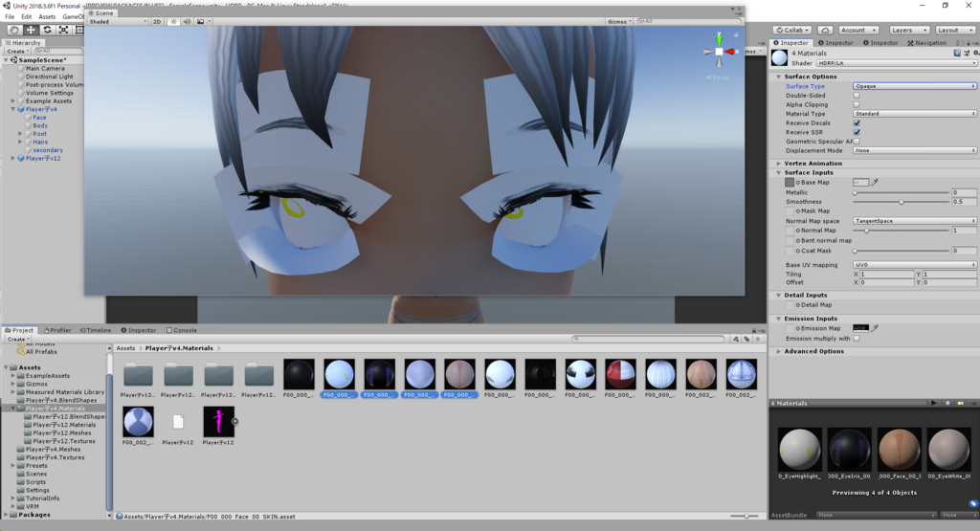Open the Gizmos menu in Scene
This screenshot has width=980, height=531.
619,21
